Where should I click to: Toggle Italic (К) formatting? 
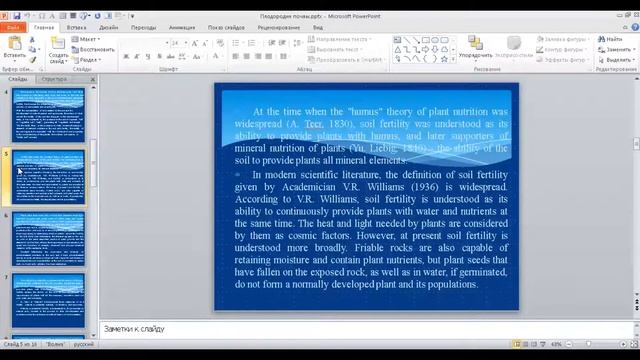click(137, 56)
